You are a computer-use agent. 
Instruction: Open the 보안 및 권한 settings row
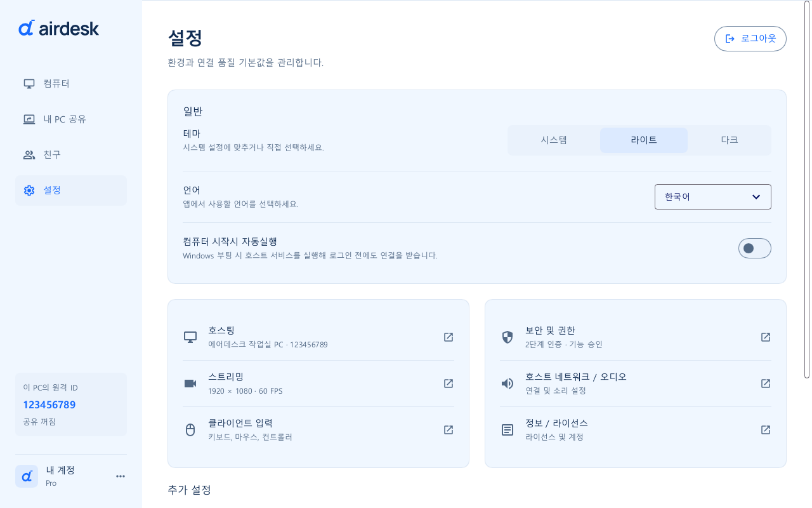coord(636,337)
